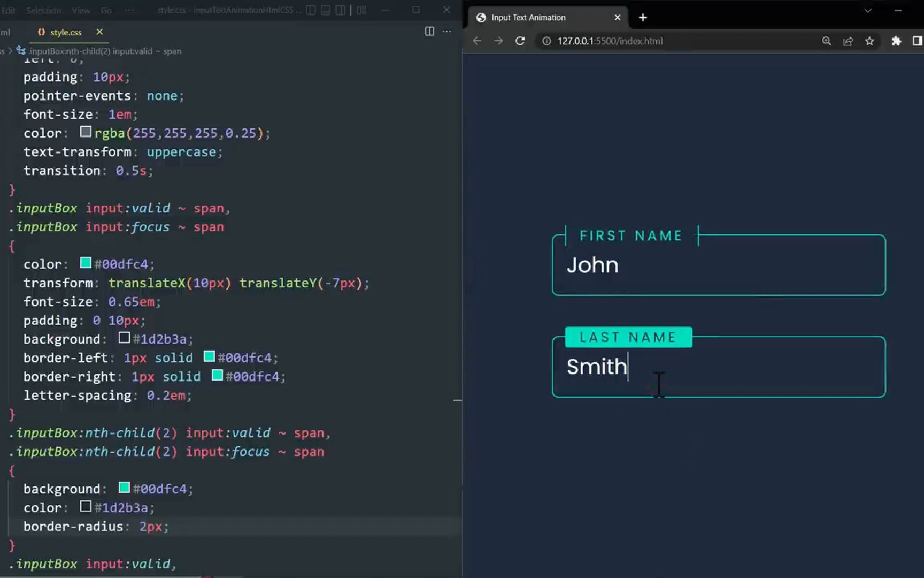The width and height of the screenshot is (924, 578).
Task: Click the transform translateX translateY line
Action: point(196,283)
